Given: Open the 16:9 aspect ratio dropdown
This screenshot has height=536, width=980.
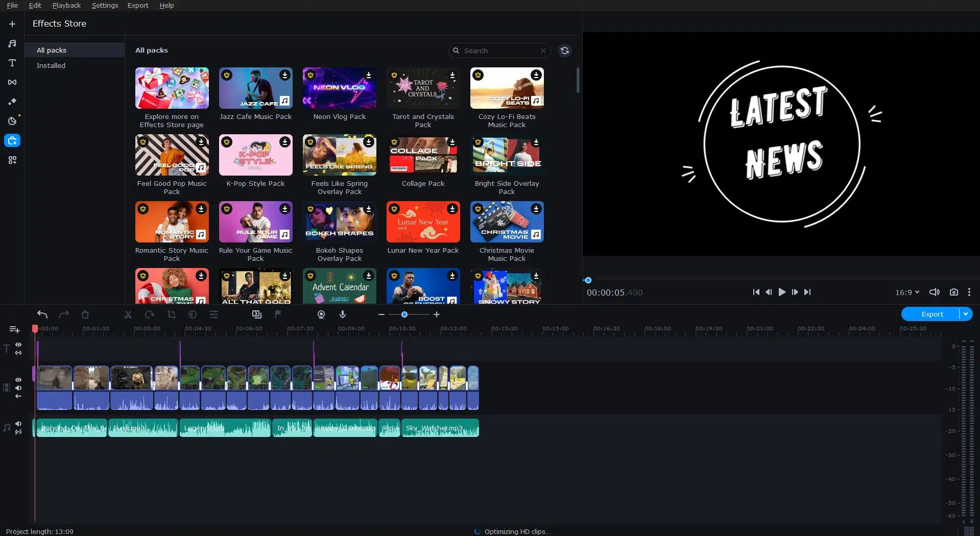Looking at the screenshot, I should (x=906, y=292).
